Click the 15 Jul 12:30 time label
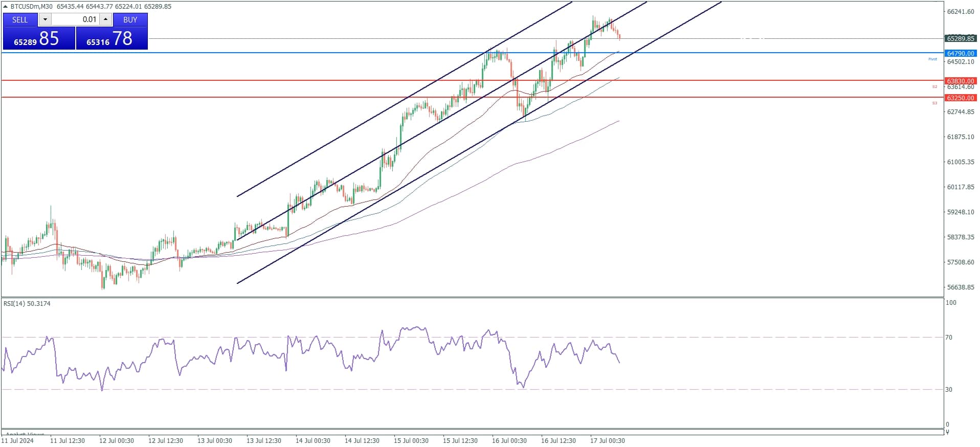The image size is (980, 447). tap(460, 441)
